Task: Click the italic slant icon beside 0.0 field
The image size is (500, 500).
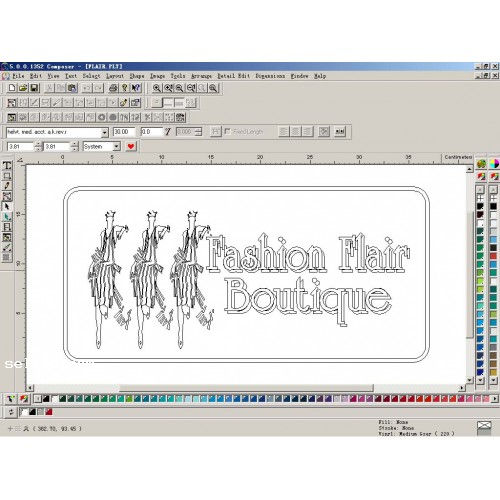Action: tap(168, 132)
